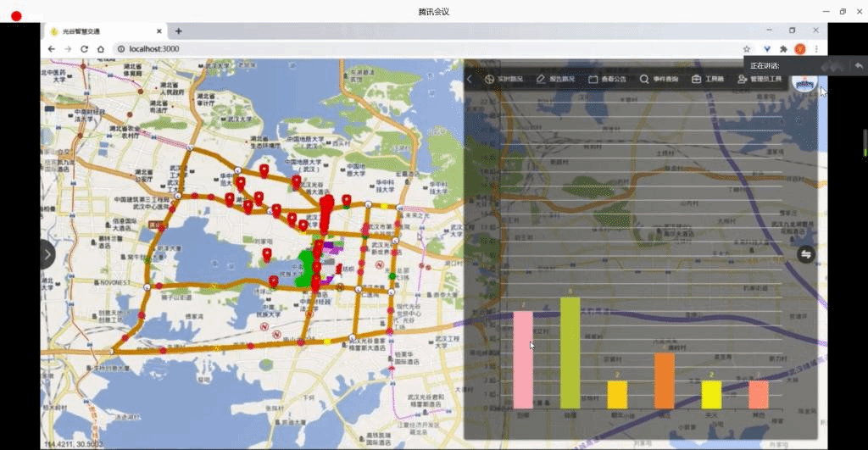Bookmark this page with the star icon
The width and height of the screenshot is (868, 450).
747,49
